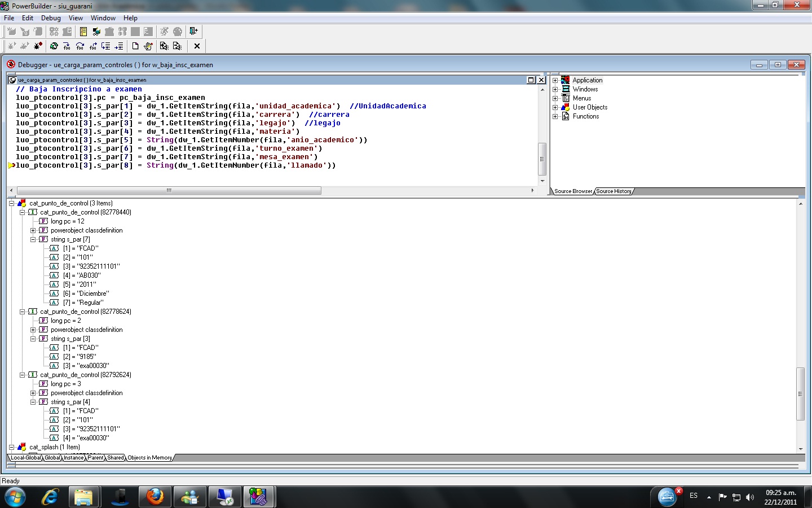
Task: Expand the Application node in the Source Browser
Action: [555, 80]
